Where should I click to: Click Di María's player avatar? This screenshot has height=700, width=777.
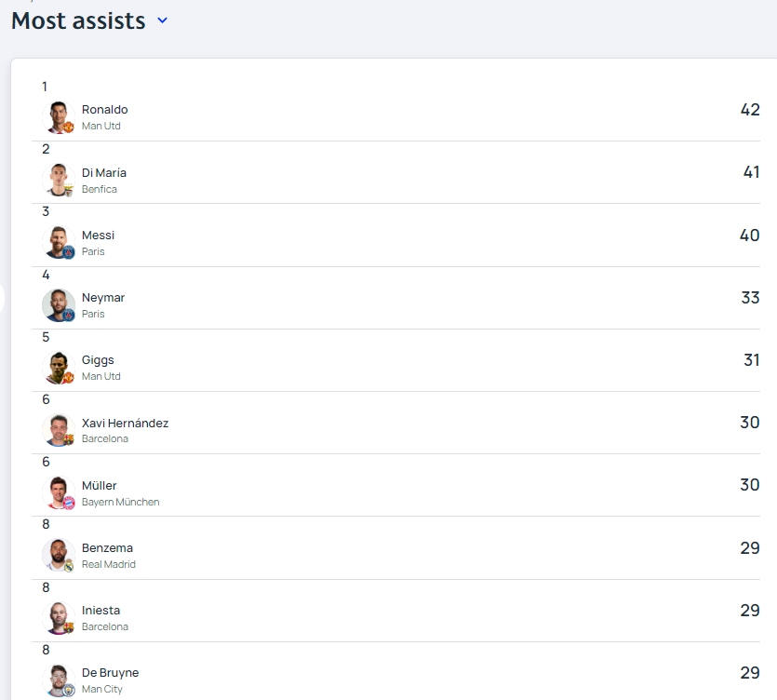tap(58, 180)
